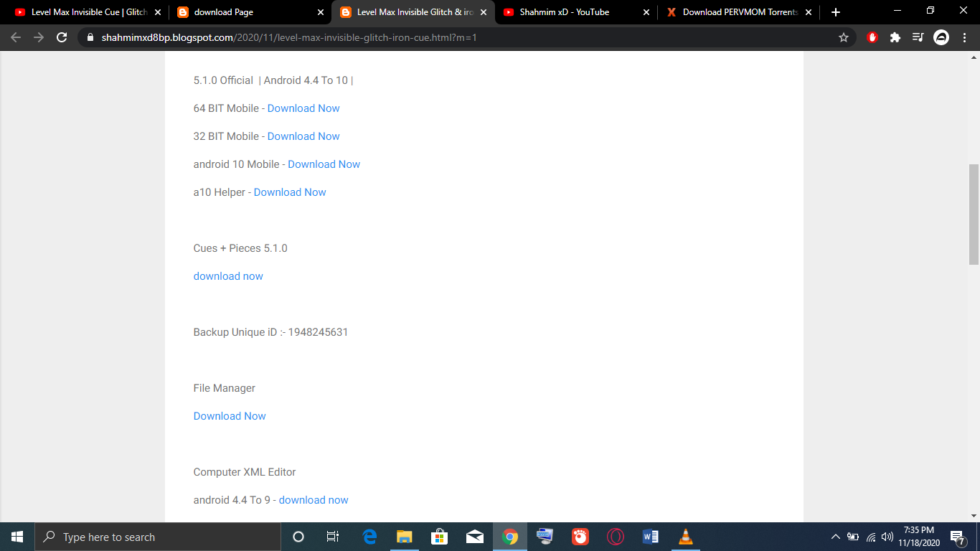Open the Wi-Fi network tray icon

871,537
